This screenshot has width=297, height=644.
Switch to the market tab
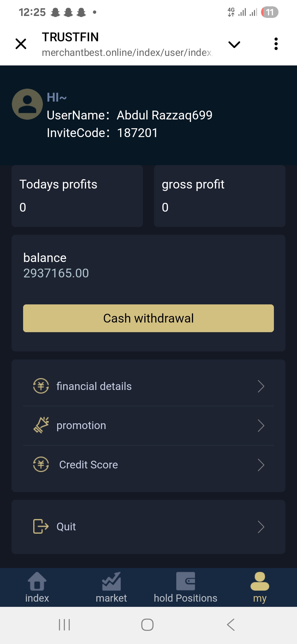click(111, 587)
